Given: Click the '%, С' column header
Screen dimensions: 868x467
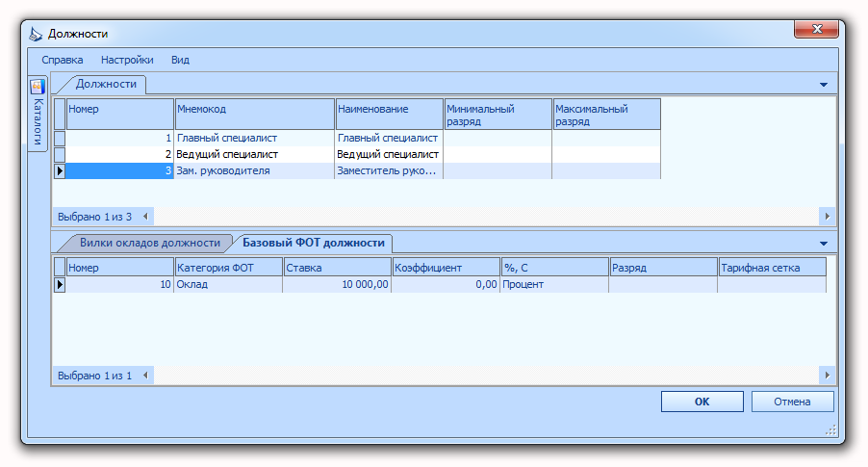Looking at the screenshot, I should point(554,268).
